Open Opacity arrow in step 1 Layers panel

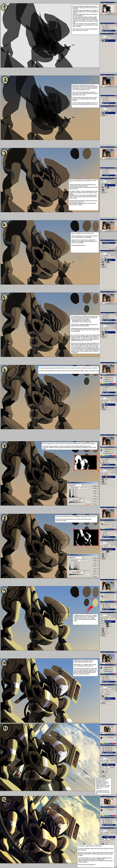pyautogui.click(x=116, y=36)
